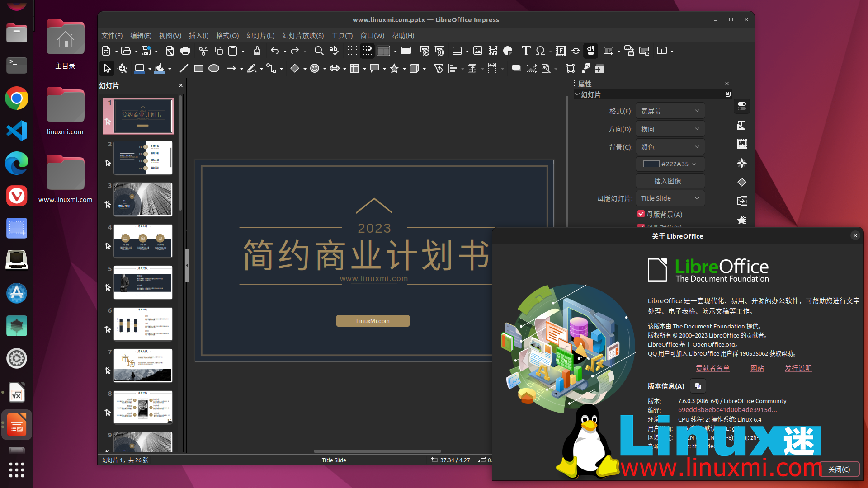This screenshot has width=868, height=488.
Task: Click the Undo arrow icon
Action: pos(275,51)
